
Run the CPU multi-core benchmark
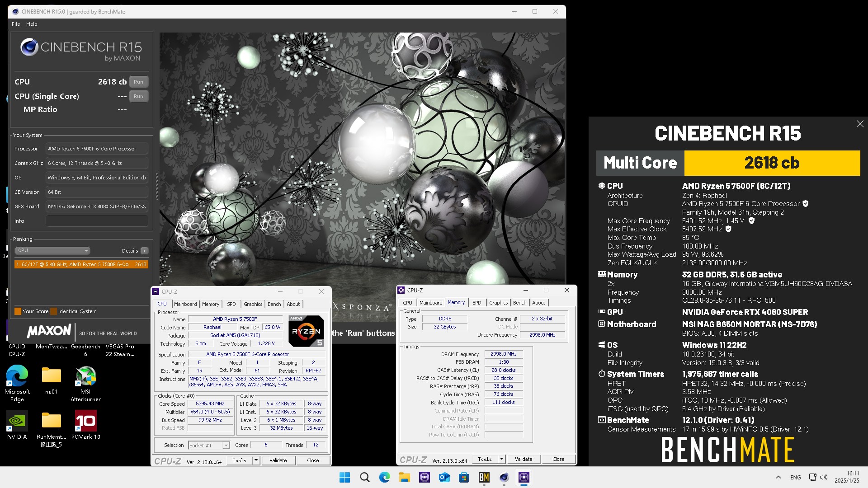click(138, 82)
